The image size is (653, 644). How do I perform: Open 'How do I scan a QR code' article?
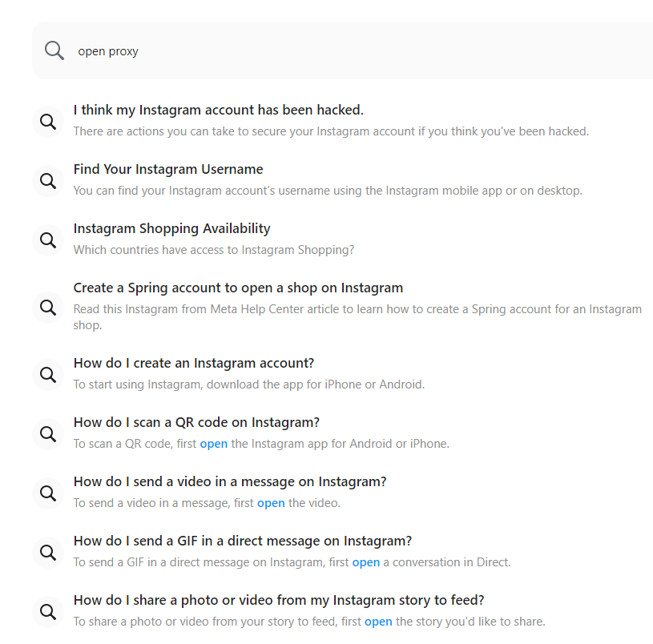[196, 423]
